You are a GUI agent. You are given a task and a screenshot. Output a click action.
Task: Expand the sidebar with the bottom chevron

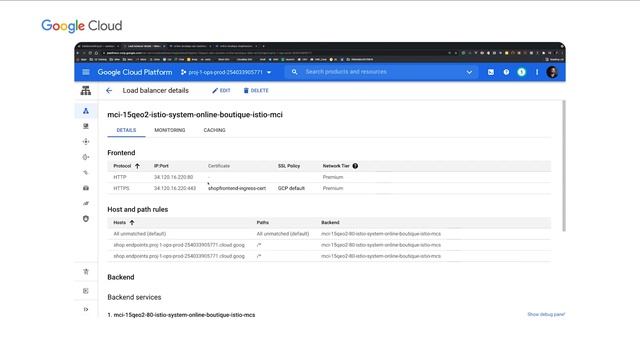click(x=86, y=309)
